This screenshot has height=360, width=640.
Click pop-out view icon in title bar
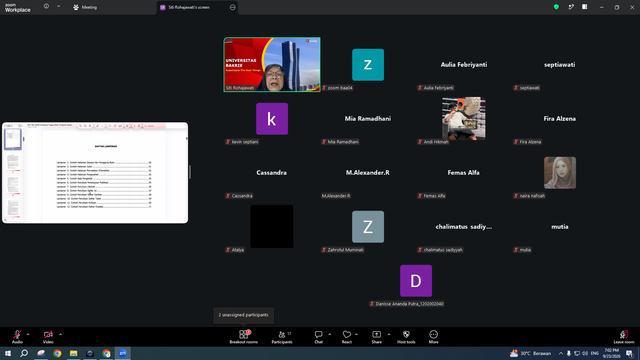[571, 7]
